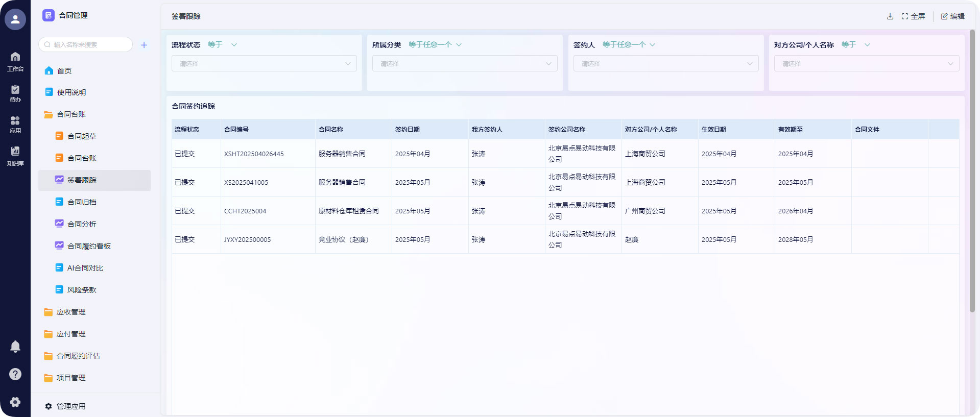Click the 全屏 fullscreen button

(913, 16)
